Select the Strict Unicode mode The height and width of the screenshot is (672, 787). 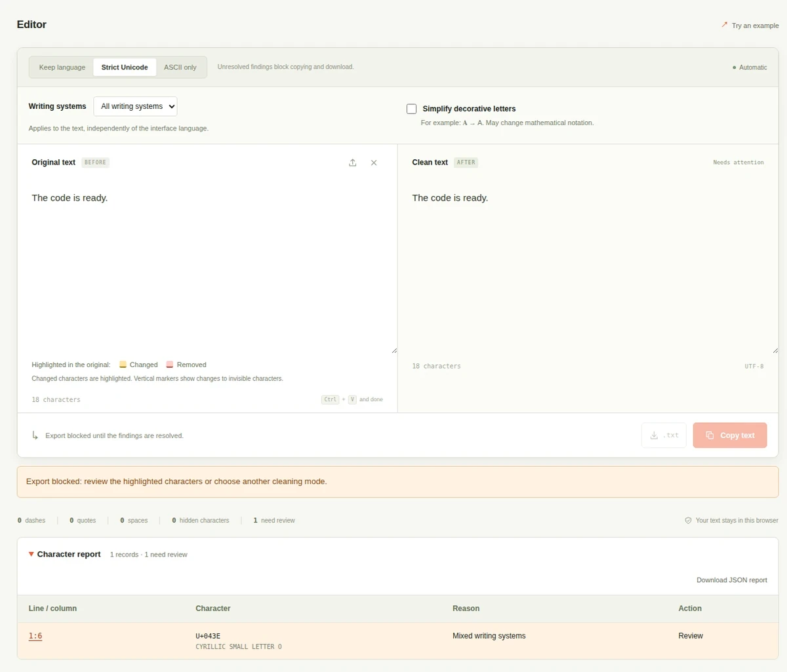125,68
